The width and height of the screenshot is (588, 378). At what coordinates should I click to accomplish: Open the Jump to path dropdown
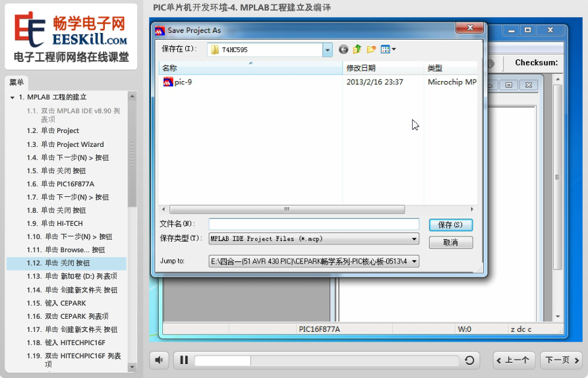[314, 261]
